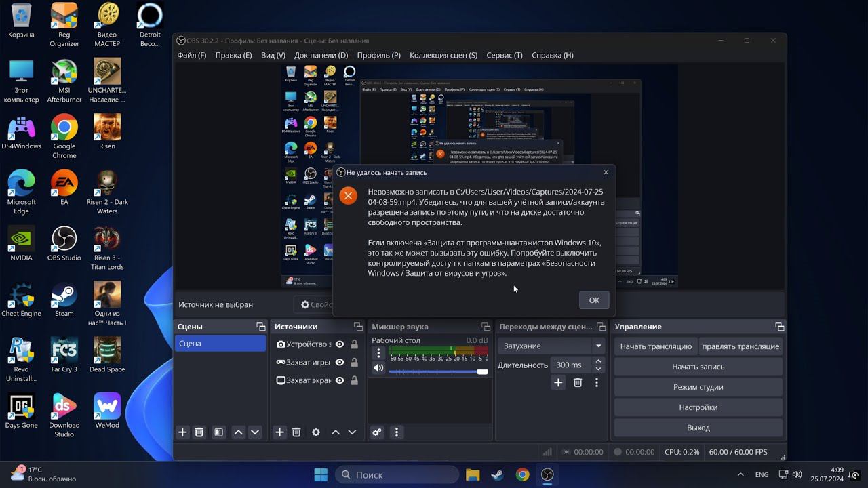The image size is (868, 488).
Task: Open source properties gear in Источники panel
Action: (x=316, y=432)
